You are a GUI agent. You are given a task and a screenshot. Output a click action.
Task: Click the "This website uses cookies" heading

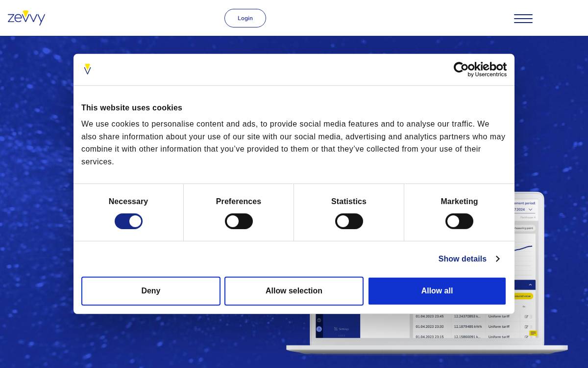pyautogui.click(x=132, y=107)
